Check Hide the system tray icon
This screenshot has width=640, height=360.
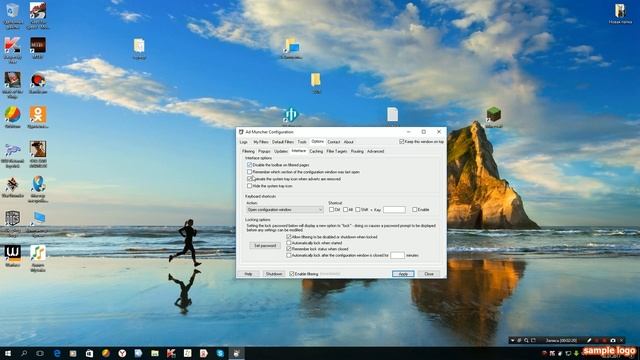pyautogui.click(x=249, y=186)
